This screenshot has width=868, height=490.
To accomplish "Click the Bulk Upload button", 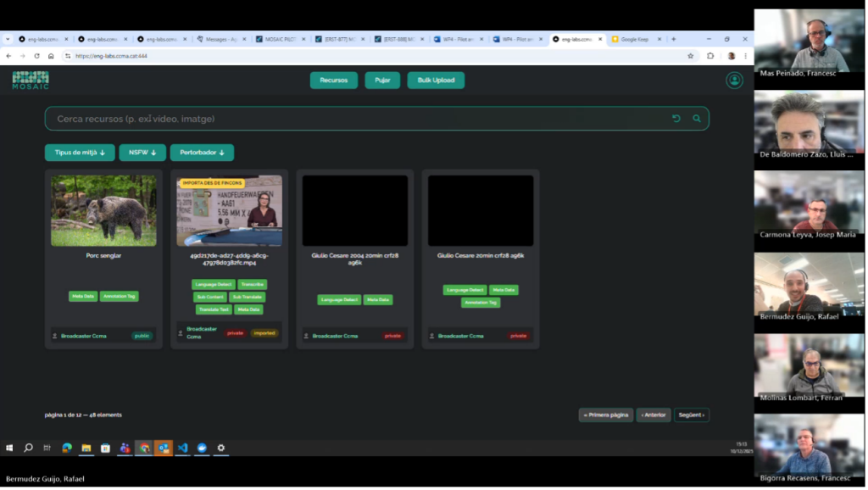I will [436, 81].
